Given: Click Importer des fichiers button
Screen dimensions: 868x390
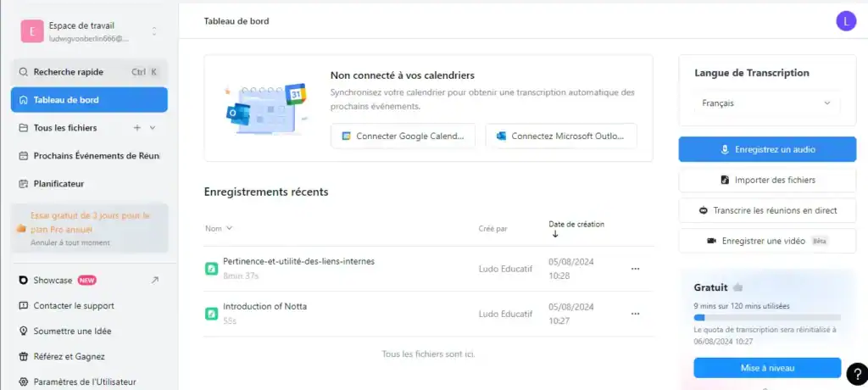Looking at the screenshot, I should coord(767,180).
